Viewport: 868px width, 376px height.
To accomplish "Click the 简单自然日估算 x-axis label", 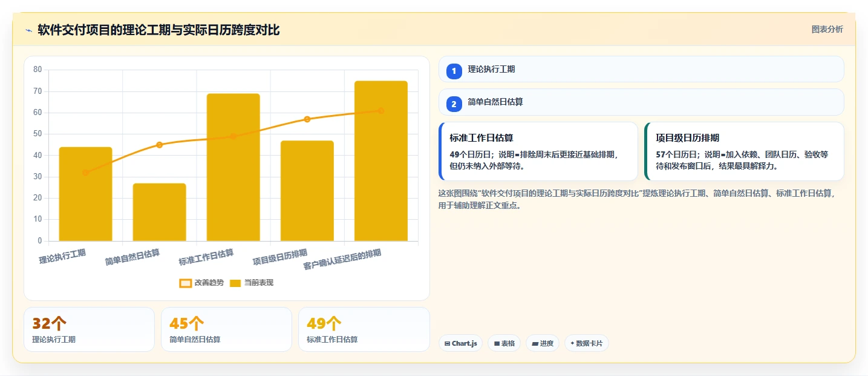I will click(x=132, y=257).
